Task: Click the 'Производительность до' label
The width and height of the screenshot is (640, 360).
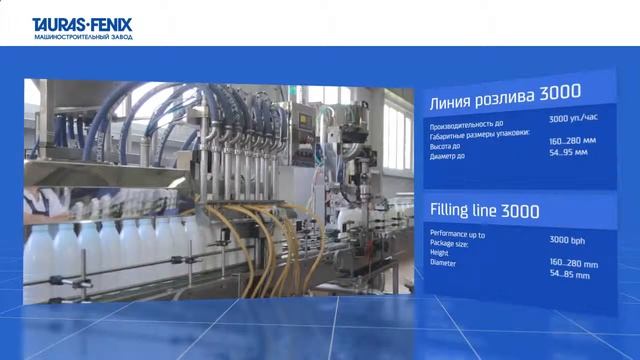Action: (466, 125)
